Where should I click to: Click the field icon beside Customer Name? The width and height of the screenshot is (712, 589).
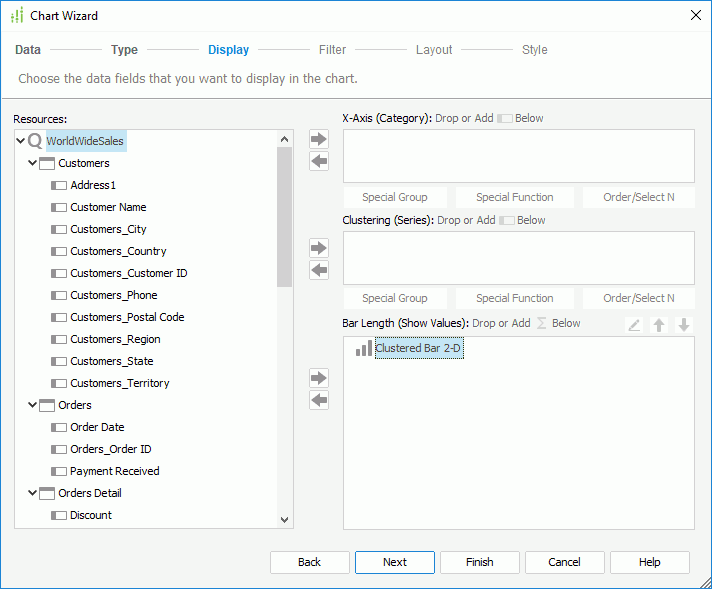point(59,208)
